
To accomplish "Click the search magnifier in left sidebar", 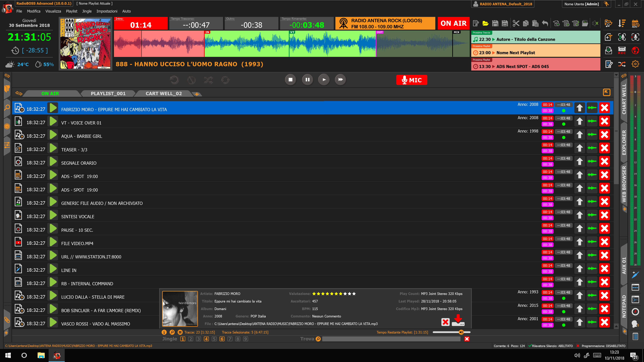I will pos(7,108).
